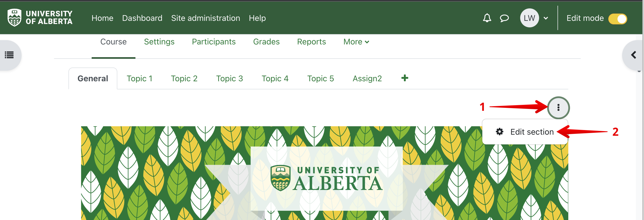Open the Assign2 section tab
644x220 pixels.
367,79
